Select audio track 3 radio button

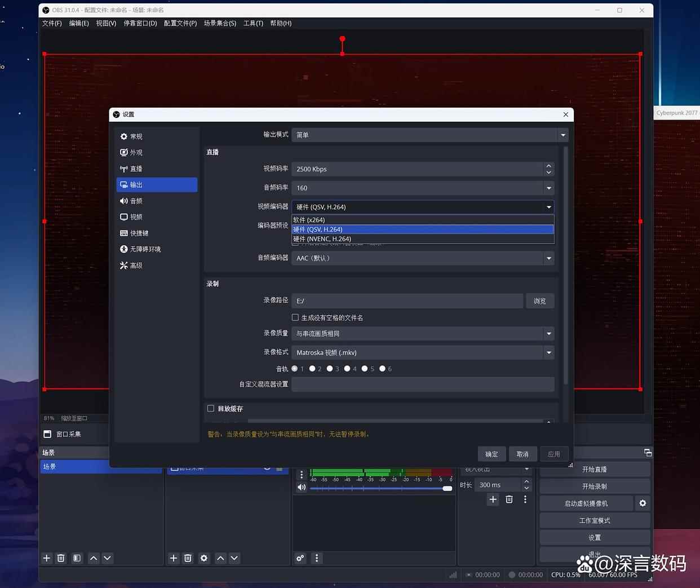[330, 369]
